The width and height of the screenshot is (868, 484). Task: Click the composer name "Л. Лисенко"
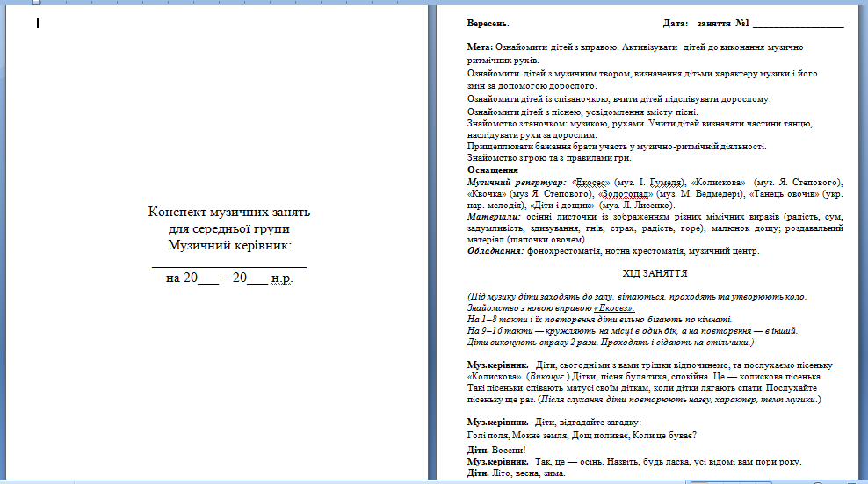647,205
